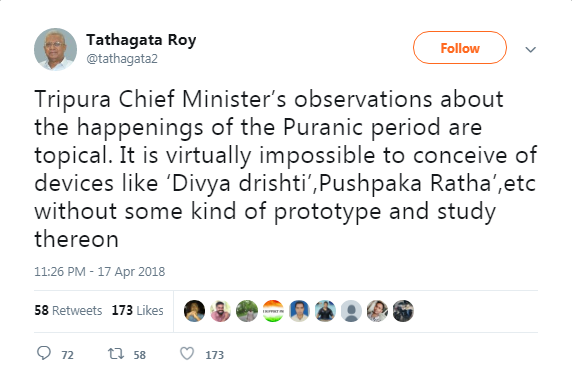Screen dimensions: 572x382
Task: Open Tathagata Roy's profile picture
Action: [x=55, y=49]
